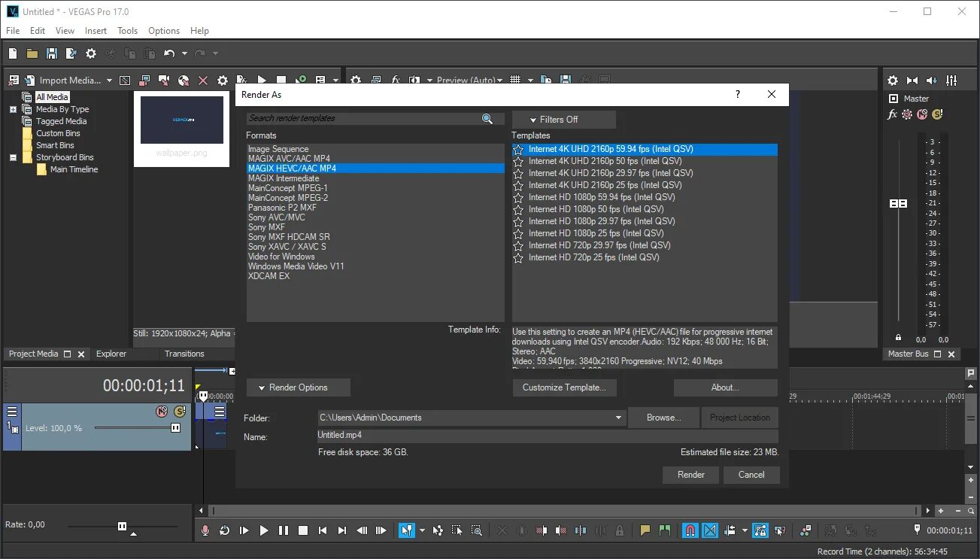Click the Stop button in transport bar
This screenshot has width=980, height=559.
click(302, 530)
